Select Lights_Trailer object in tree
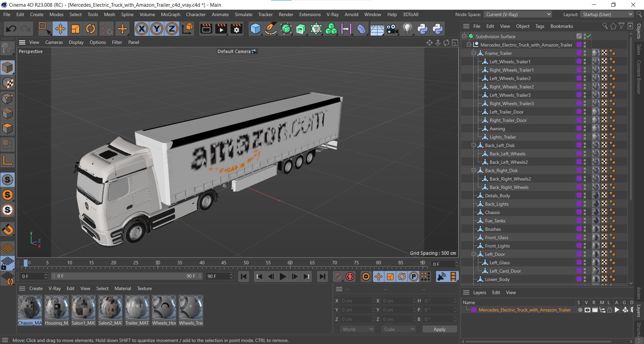The width and height of the screenshot is (644, 344). coord(502,137)
